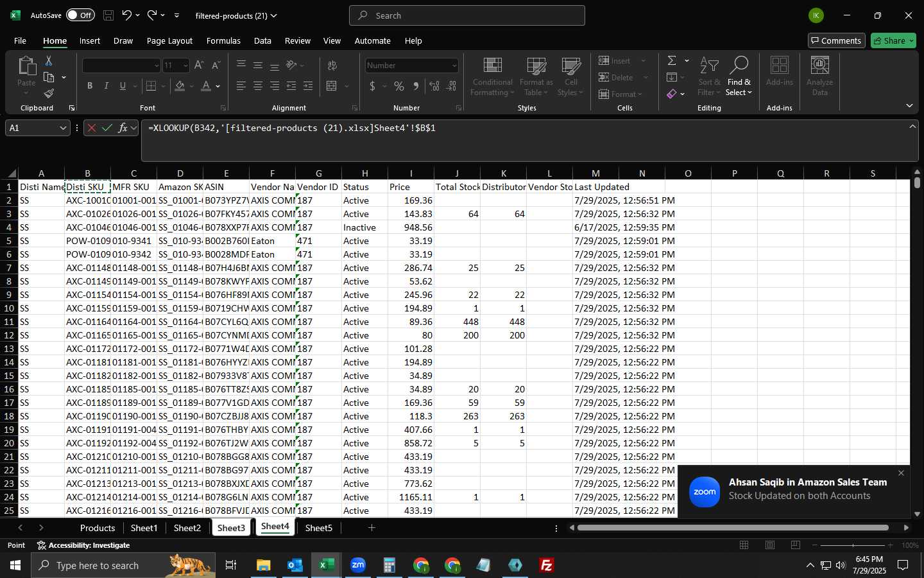
Task: Click the Increase Decimal icon
Action: 434,86
